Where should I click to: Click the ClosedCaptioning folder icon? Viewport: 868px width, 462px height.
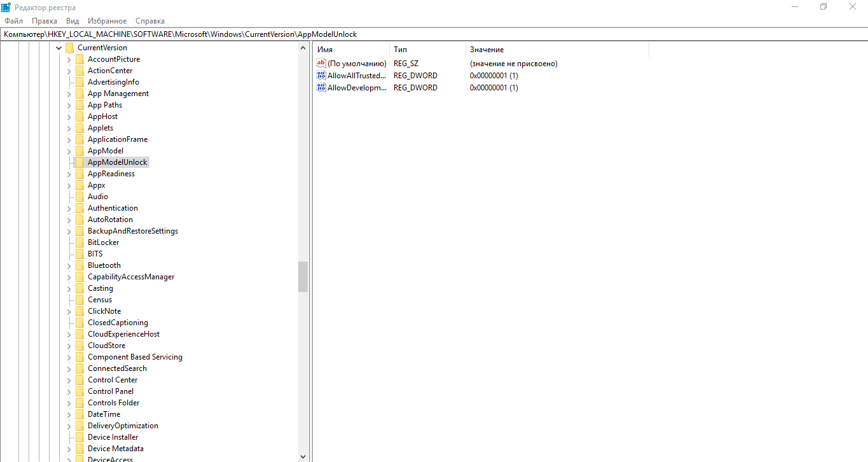click(x=79, y=323)
